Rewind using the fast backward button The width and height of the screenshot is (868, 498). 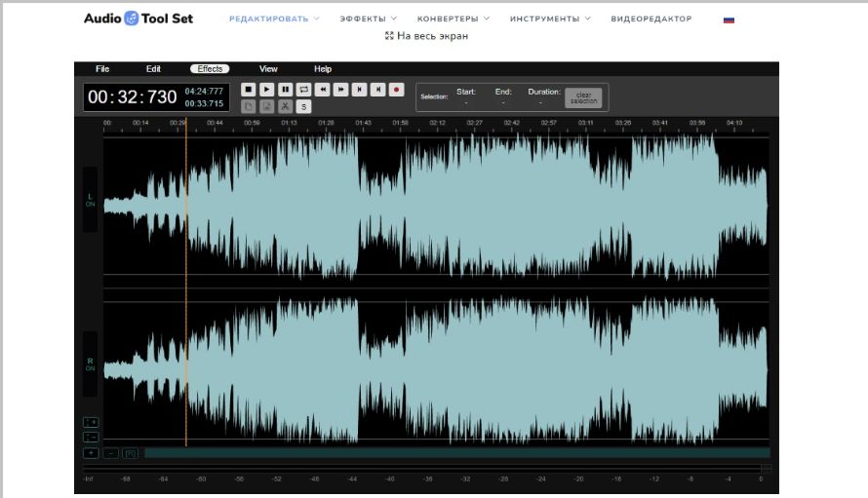coord(323,89)
